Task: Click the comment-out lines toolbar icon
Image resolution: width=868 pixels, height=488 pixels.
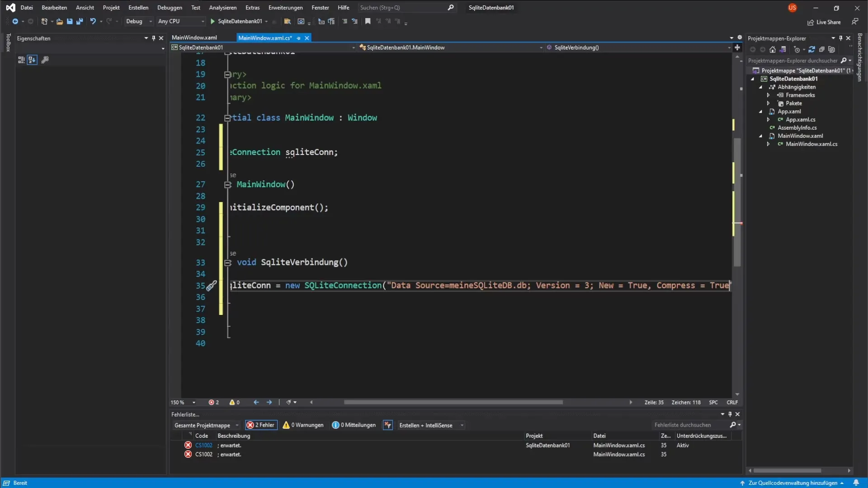Action: pyautogui.click(x=344, y=21)
